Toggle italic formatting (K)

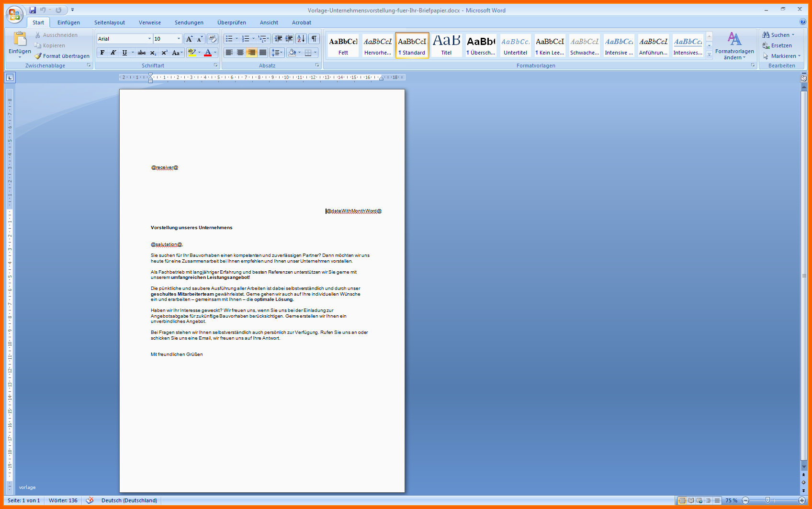[113, 53]
